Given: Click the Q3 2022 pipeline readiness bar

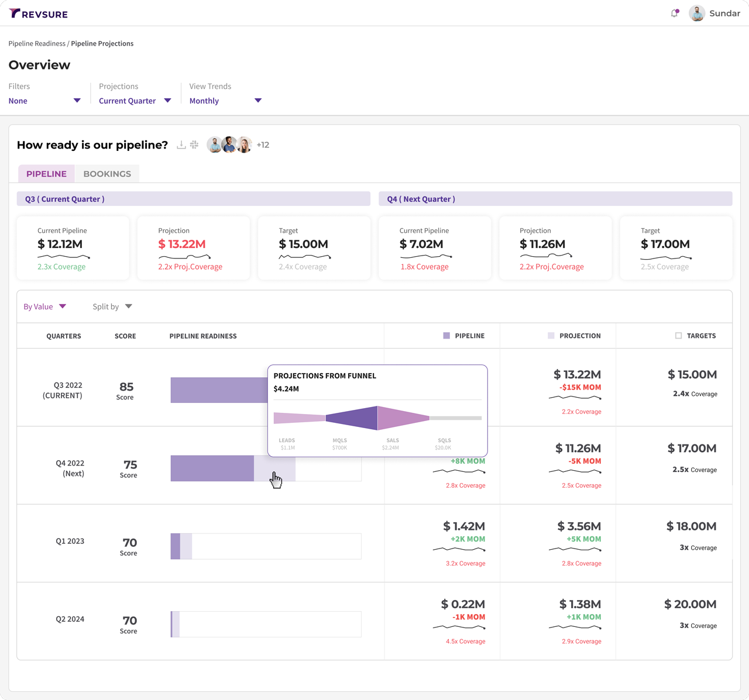Looking at the screenshot, I should [219, 390].
